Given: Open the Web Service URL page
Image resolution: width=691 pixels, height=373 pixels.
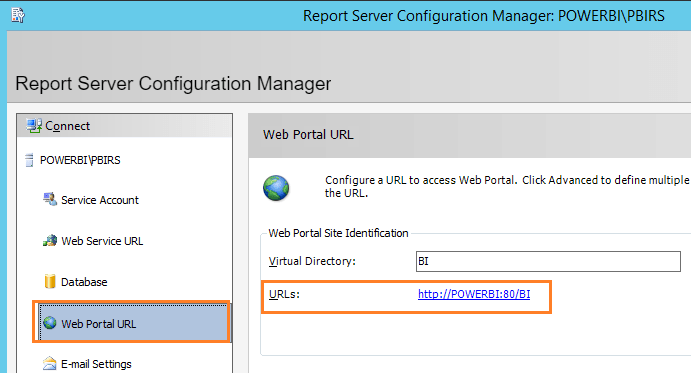Looking at the screenshot, I should pyautogui.click(x=102, y=241).
